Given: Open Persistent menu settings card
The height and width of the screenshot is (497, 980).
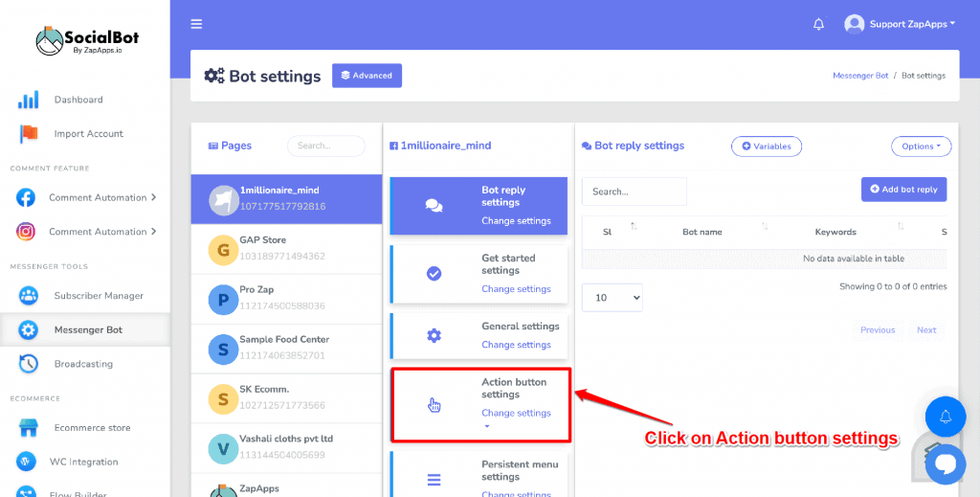Looking at the screenshot, I should 479,474.
